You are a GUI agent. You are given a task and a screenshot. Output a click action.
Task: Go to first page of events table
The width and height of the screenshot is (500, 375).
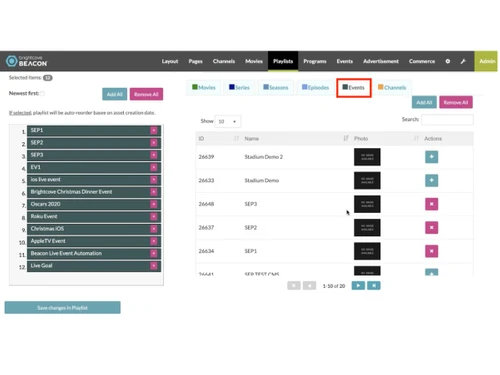(x=294, y=286)
